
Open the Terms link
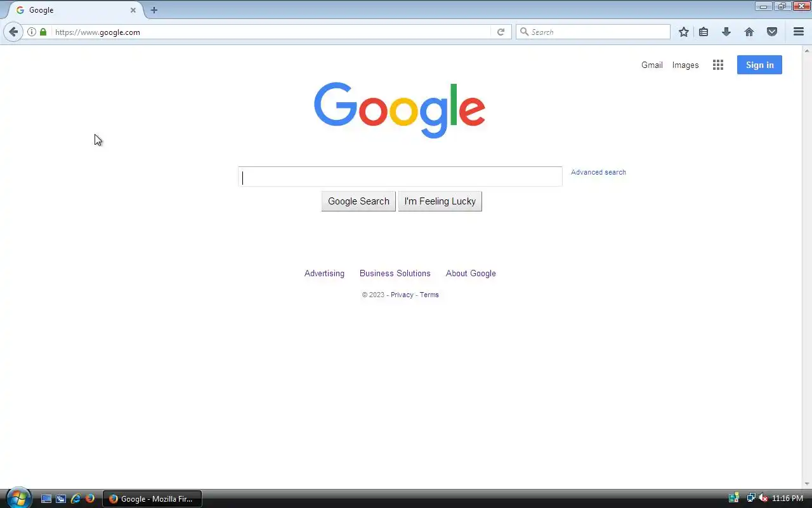pyautogui.click(x=429, y=295)
